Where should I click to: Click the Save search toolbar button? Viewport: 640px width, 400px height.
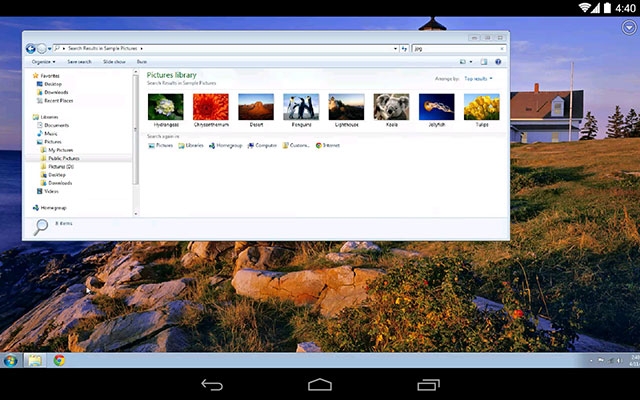[81, 61]
